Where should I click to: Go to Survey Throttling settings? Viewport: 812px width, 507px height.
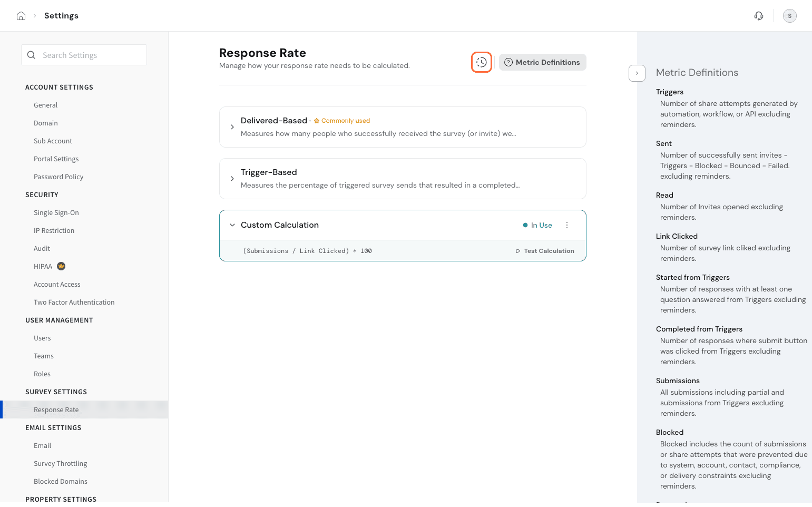click(x=61, y=463)
